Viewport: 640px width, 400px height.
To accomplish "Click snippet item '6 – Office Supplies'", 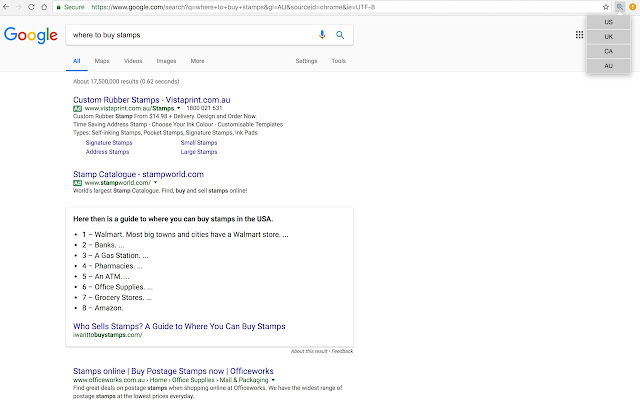I will (x=117, y=287).
